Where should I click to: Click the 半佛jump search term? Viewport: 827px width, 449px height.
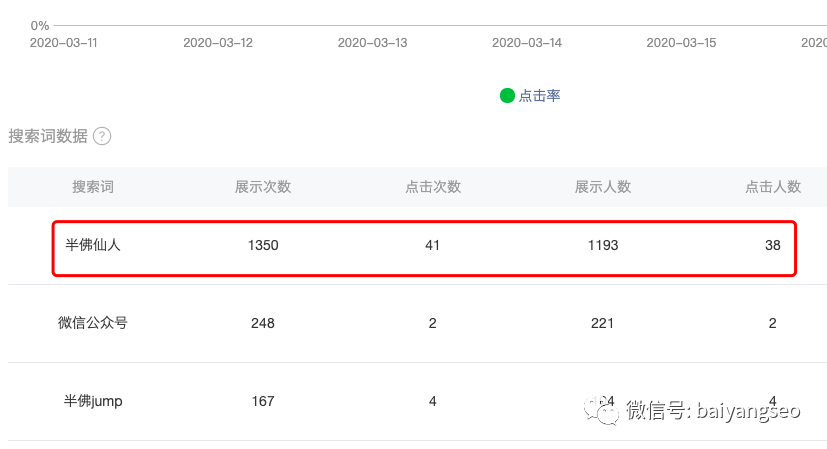pos(92,401)
